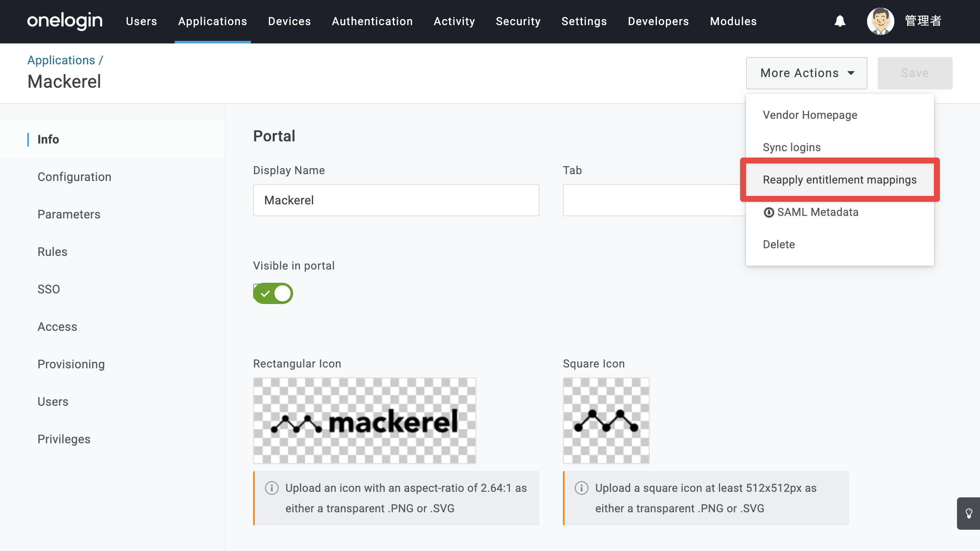980x551 pixels.
Task: Open the Developers navigation menu
Action: [658, 21]
